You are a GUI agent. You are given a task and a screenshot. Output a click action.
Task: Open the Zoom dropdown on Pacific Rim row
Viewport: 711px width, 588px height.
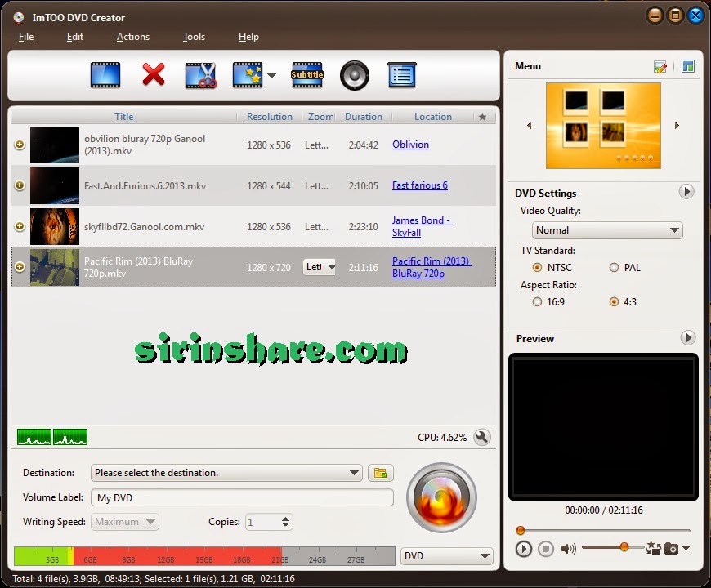pyautogui.click(x=320, y=267)
